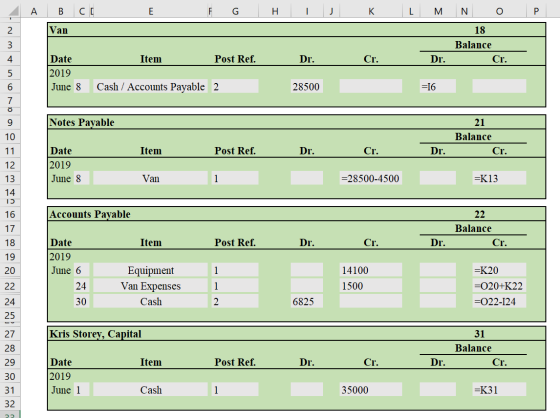Click account number 31
560x418 pixels.
click(480, 334)
